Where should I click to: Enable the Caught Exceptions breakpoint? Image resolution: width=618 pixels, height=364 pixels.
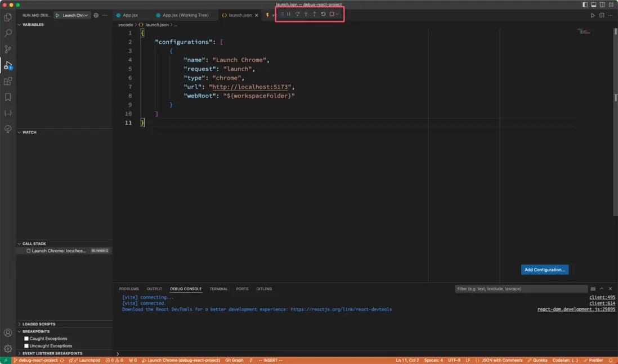26,339
